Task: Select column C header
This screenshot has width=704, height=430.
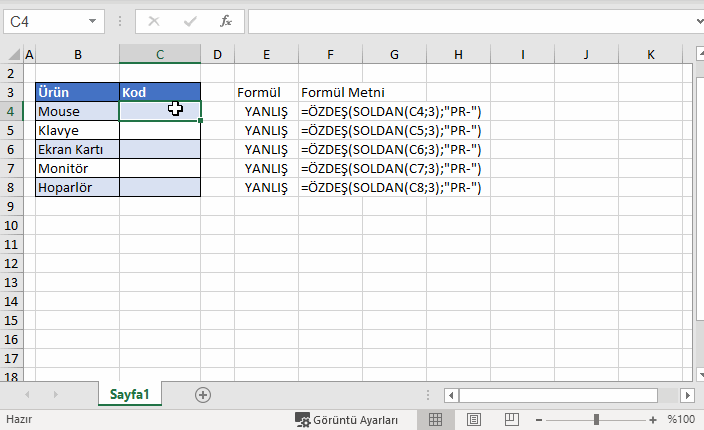Action: pyautogui.click(x=160, y=54)
